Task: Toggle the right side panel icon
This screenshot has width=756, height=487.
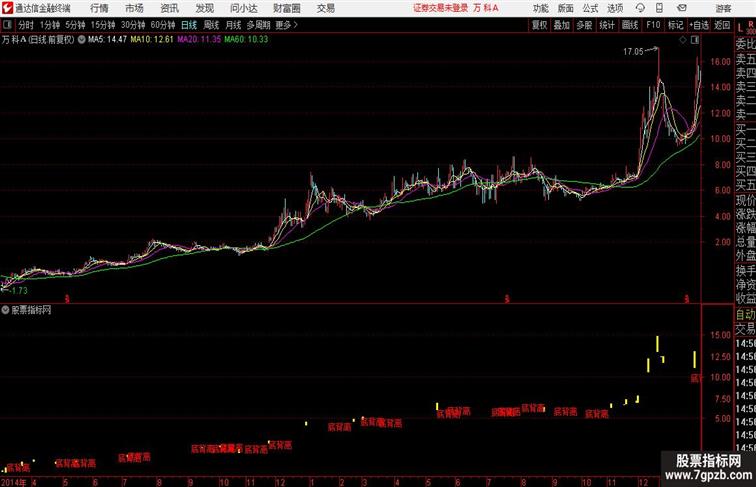Action: (x=695, y=40)
